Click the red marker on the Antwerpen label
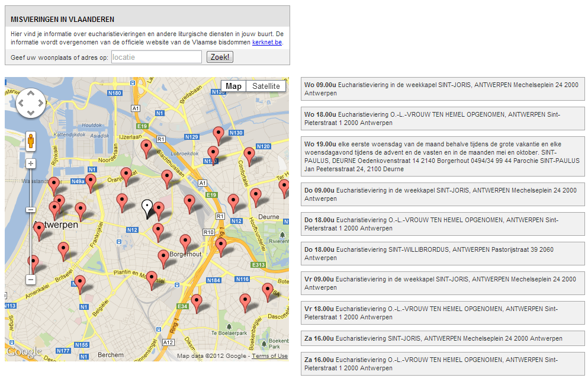588x378 pixels. [39, 230]
